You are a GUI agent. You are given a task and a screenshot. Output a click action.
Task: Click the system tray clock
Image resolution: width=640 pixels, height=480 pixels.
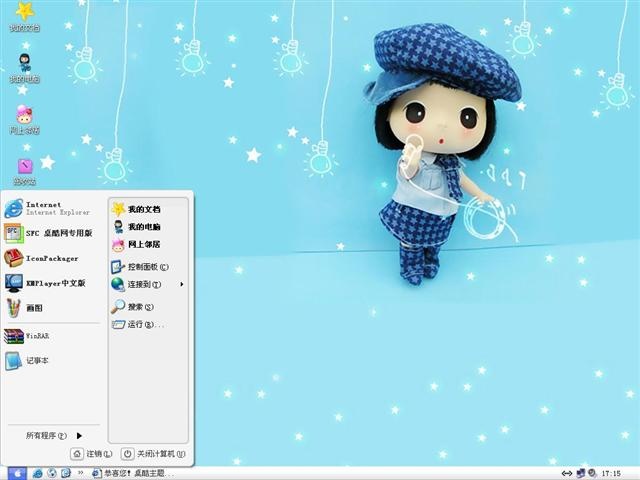(x=611, y=473)
